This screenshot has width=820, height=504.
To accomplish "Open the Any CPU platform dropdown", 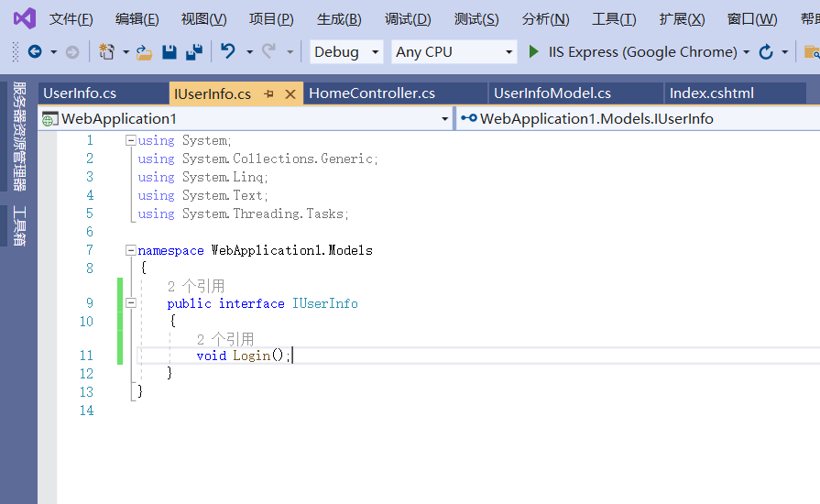I will pyautogui.click(x=454, y=51).
